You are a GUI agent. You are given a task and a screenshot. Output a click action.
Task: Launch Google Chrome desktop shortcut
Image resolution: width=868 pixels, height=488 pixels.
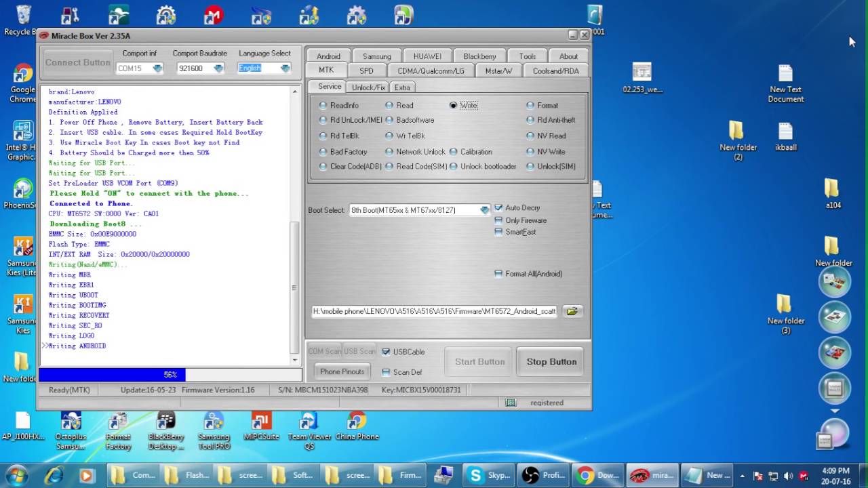pyautogui.click(x=22, y=84)
